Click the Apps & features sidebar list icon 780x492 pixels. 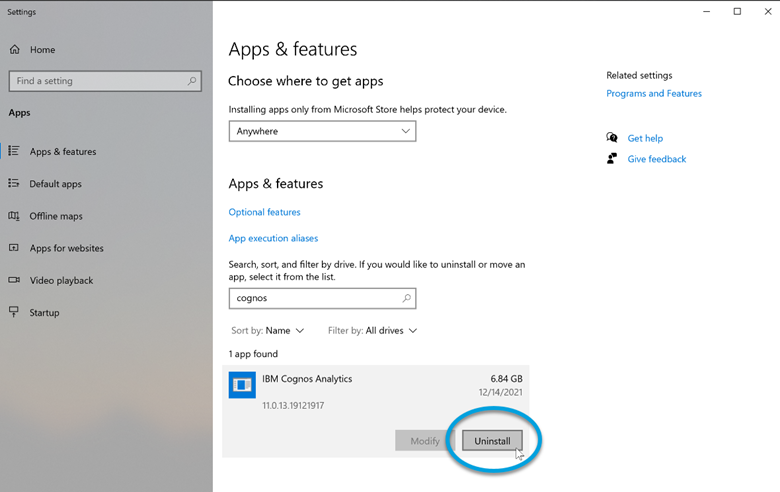pos(14,151)
